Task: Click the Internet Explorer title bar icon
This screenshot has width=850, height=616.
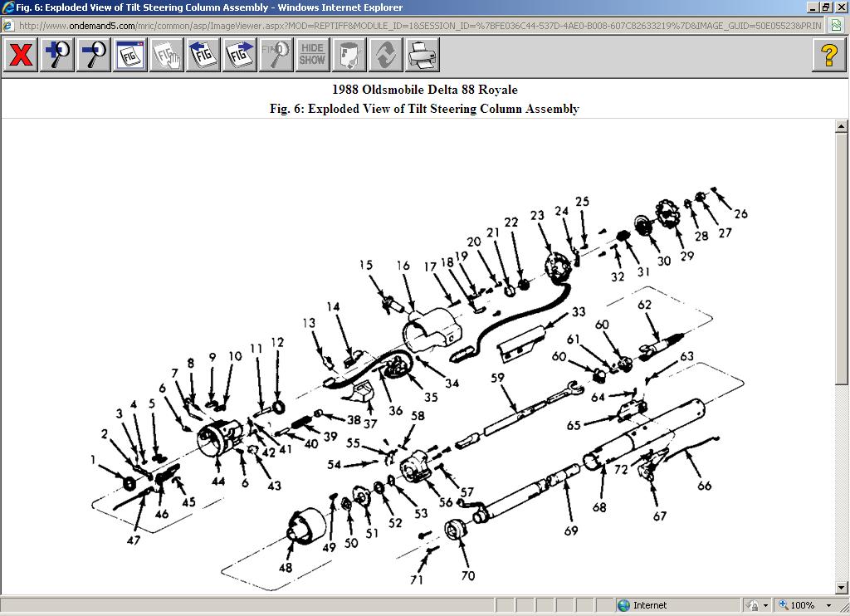Action: [7, 7]
